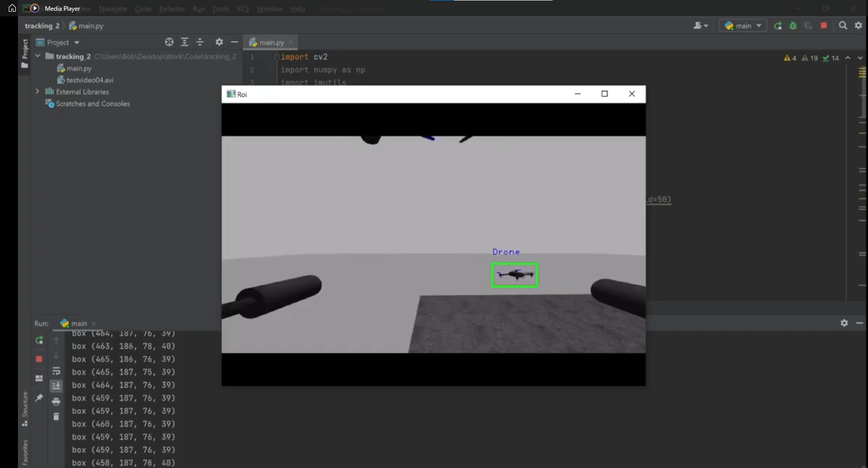
Task: Toggle soft-wrap in Run console
Action: [56, 371]
